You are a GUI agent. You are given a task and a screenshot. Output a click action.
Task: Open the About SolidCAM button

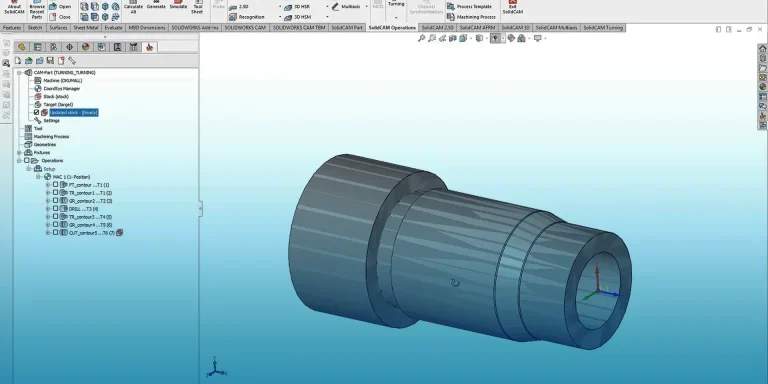(x=14, y=8)
